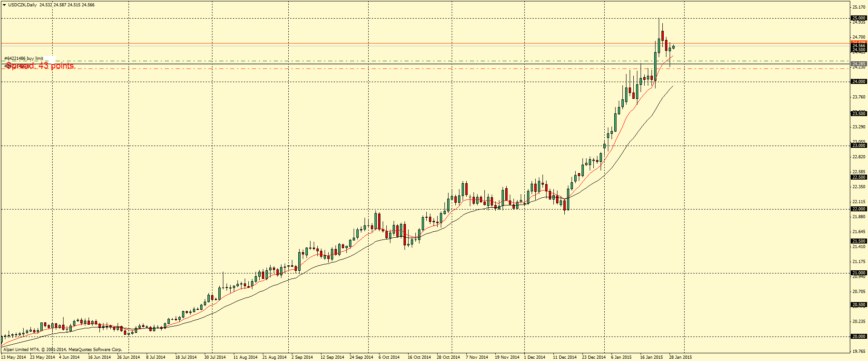This screenshot has height=361, width=868.
Task: Click the 12 Sep 2014 date label
Action: (x=332, y=357)
